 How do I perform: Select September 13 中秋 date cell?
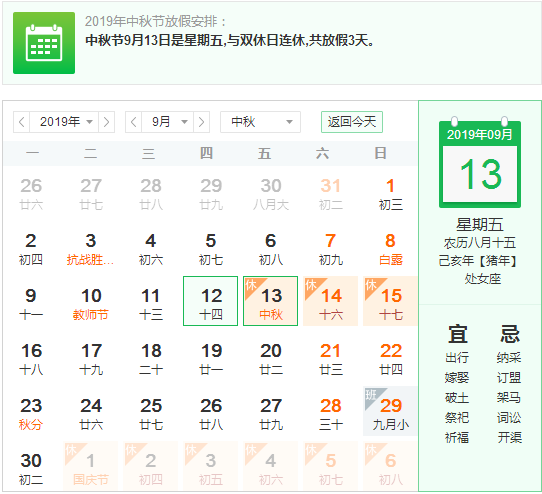point(270,301)
